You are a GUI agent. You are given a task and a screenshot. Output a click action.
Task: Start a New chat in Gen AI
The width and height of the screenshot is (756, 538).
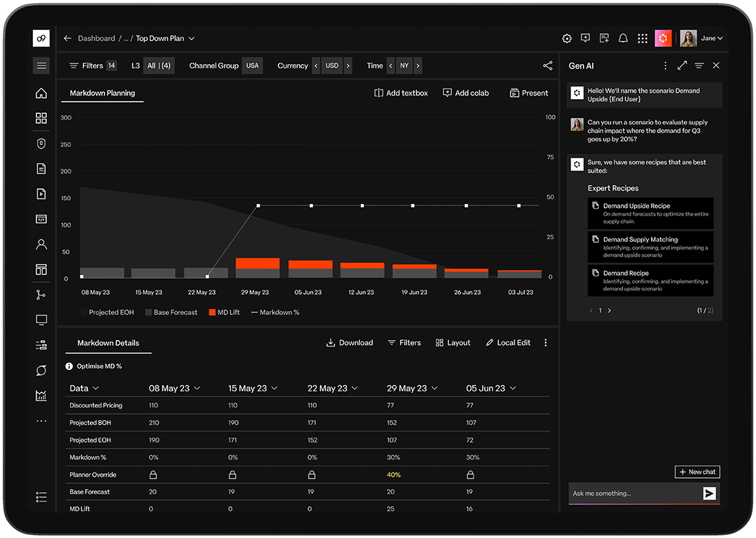[x=697, y=472]
